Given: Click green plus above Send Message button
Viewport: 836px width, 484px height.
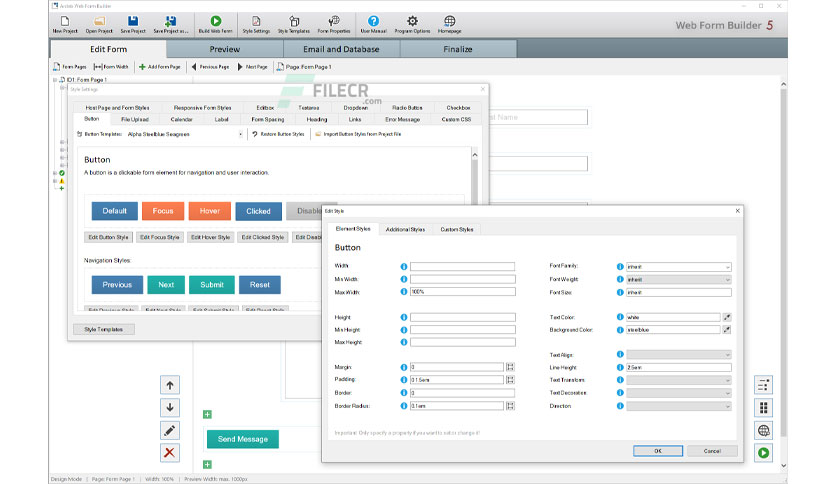Looking at the screenshot, I should [x=207, y=414].
